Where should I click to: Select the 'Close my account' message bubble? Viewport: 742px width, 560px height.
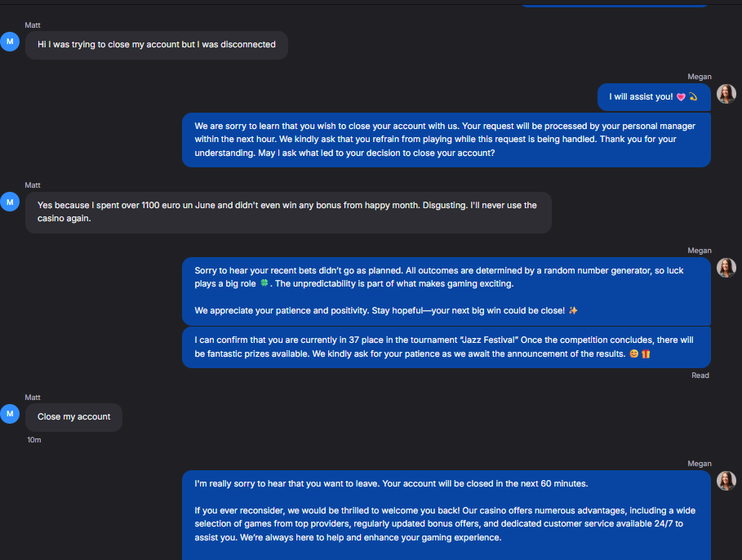[73, 417]
